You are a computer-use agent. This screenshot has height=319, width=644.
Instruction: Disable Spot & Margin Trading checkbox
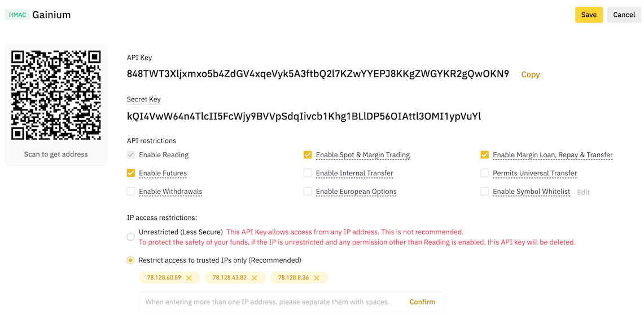(x=308, y=155)
